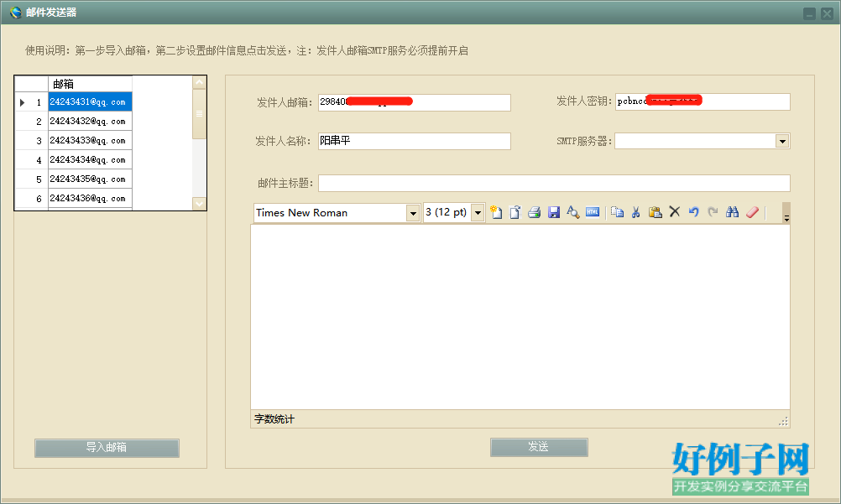Select row 24243434@qq.com
841x504 pixels.
[90, 160]
